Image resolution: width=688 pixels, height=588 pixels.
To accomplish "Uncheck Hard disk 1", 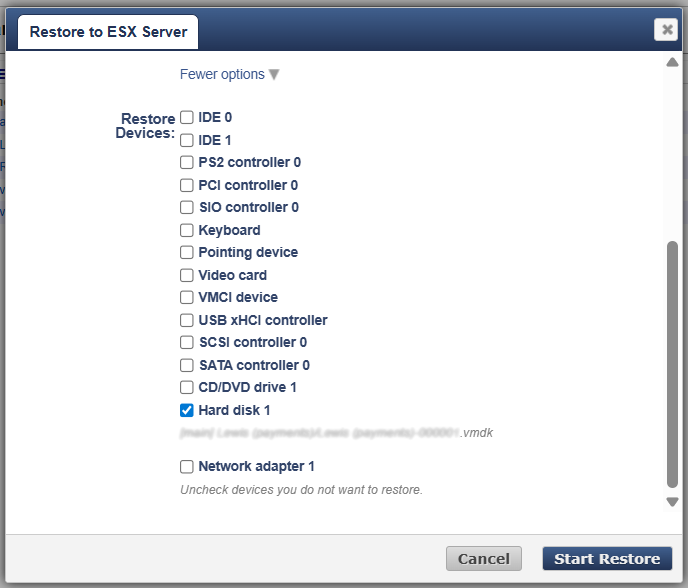I will click(187, 410).
